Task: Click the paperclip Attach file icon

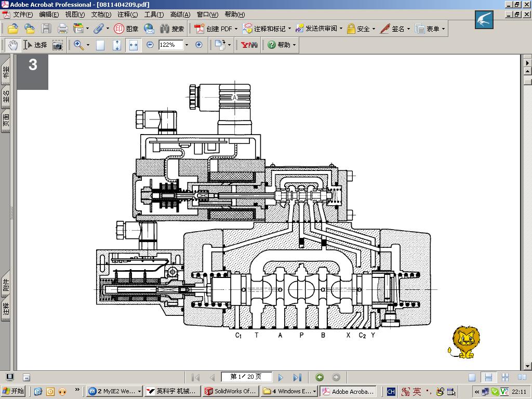Action: point(99,29)
